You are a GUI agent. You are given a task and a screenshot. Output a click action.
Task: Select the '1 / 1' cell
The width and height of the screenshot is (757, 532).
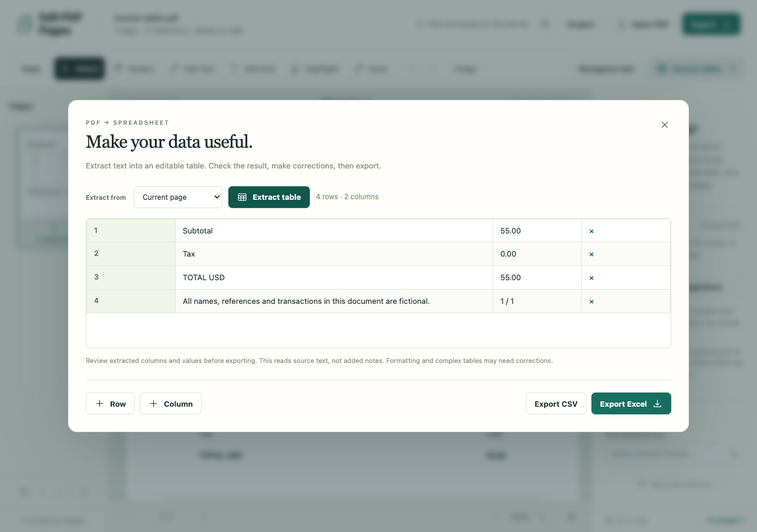tap(537, 301)
